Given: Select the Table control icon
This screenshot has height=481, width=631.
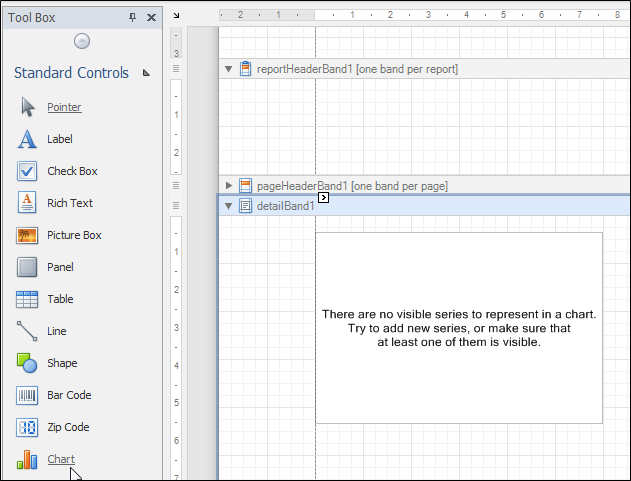Looking at the screenshot, I should [x=27, y=299].
